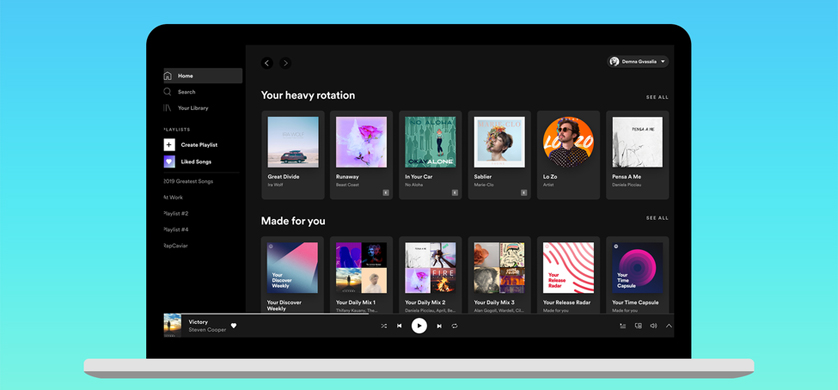This screenshot has height=390, width=838.
Task: Open Liked Songs heart icon
Action: [x=169, y=161]
